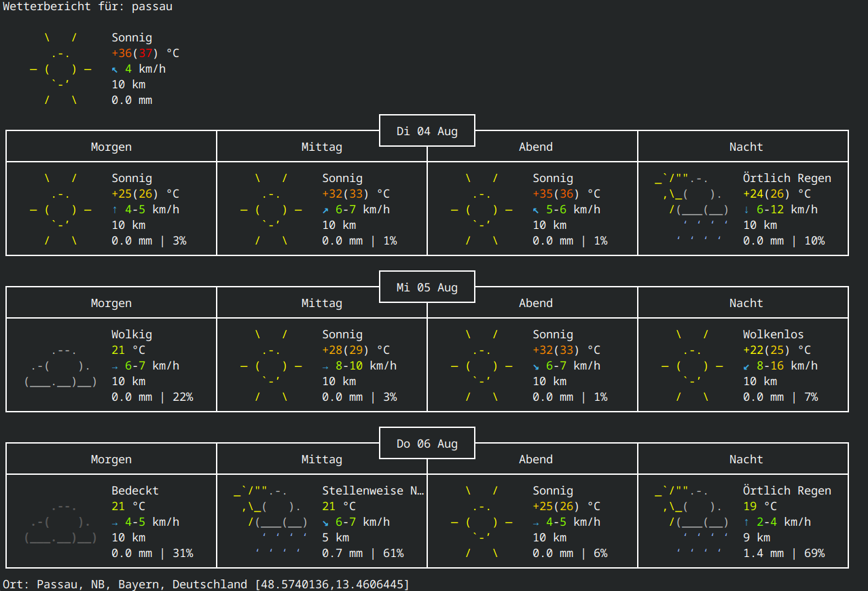This screenshot has height=591, width=868.
Task: Click precipitation '0.0 mm | 6%'
Action: tap(570, 553)
